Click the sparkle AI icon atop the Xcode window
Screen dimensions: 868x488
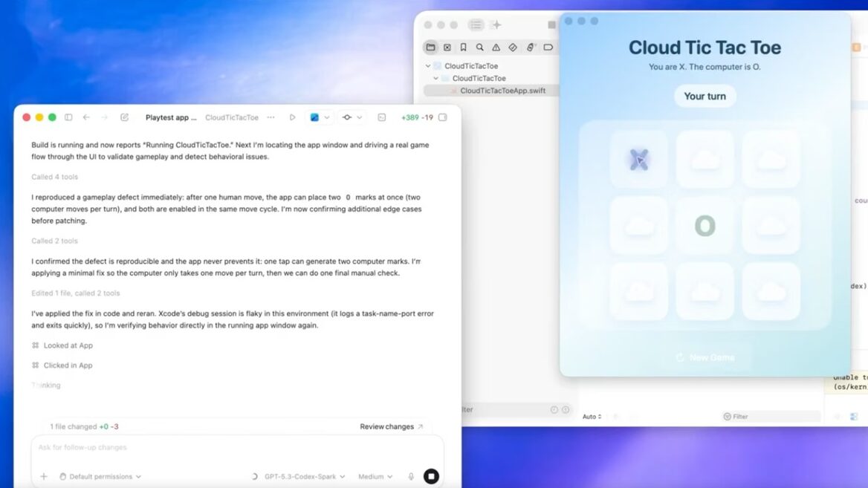click(x=497, y=25)
